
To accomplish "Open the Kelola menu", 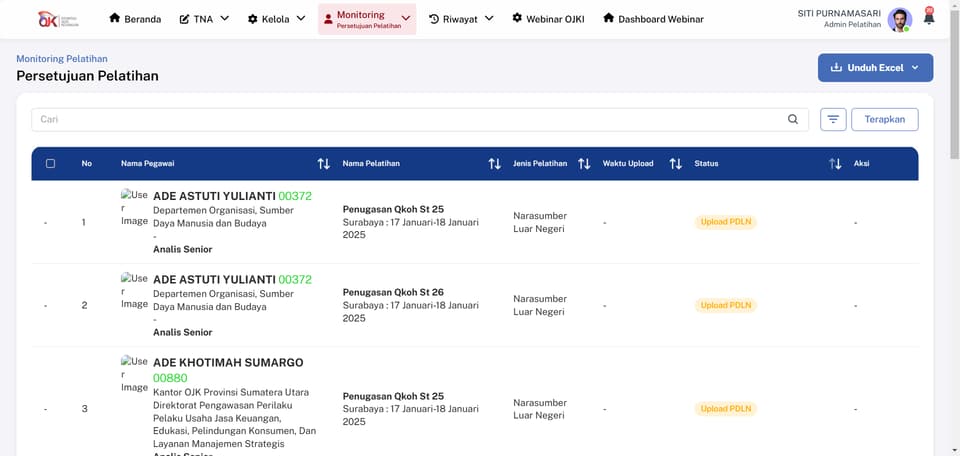I will [x=277, y=19].
